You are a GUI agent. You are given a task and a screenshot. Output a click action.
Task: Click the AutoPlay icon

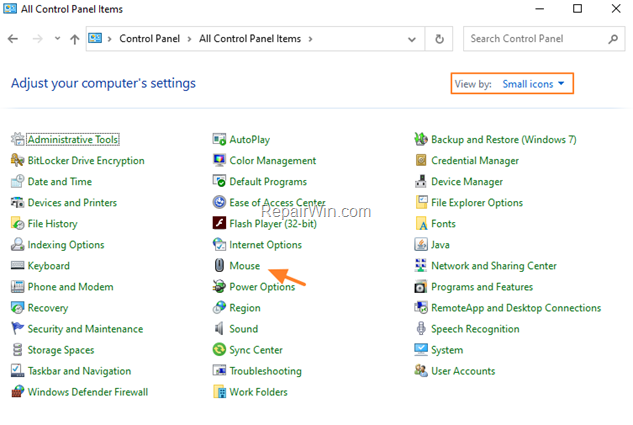[219, 139]
